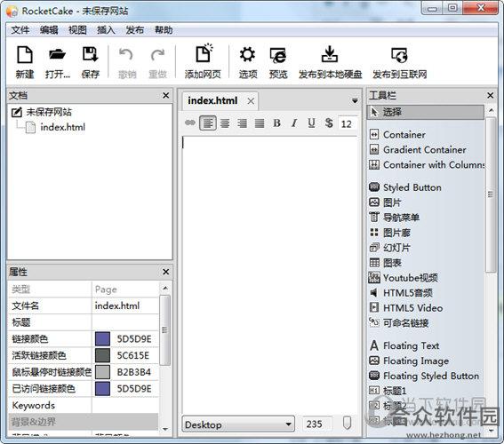Pick the 幻灯片 slideshow tool
Viewport: 504px width, 444px height.
[390, 248]
